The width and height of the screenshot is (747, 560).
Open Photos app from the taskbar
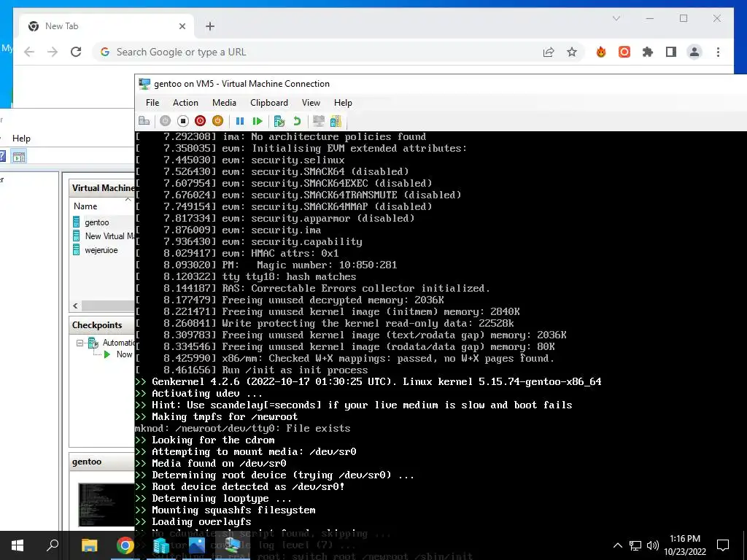point(196,545)
